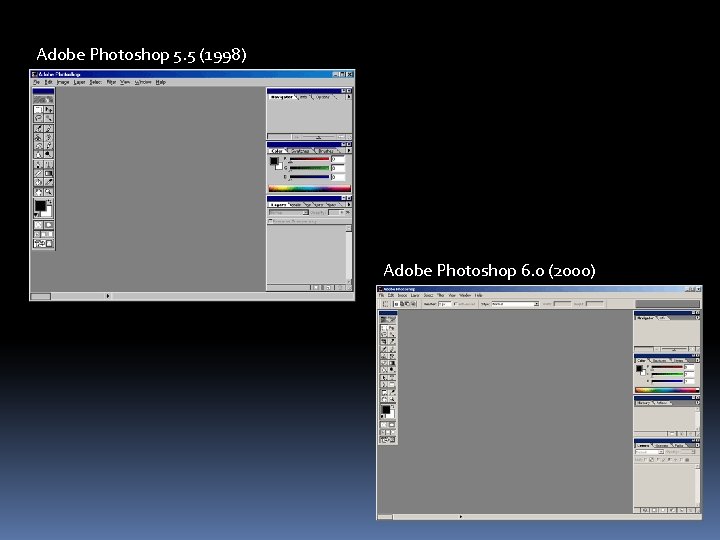Pick the Rubber Stamp tool in Photoshop 5.5
Viewport: 720px width, 540px height.
(38, 138)
